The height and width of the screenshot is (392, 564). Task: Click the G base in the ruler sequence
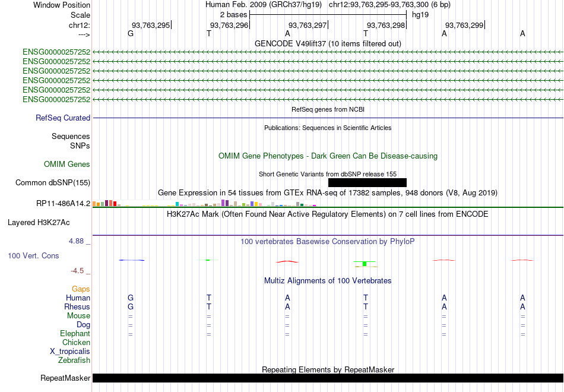(131, 33)
